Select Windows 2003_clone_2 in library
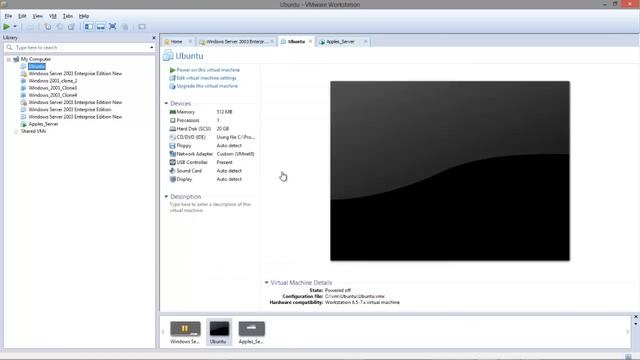640x360 pixels. 53,81
